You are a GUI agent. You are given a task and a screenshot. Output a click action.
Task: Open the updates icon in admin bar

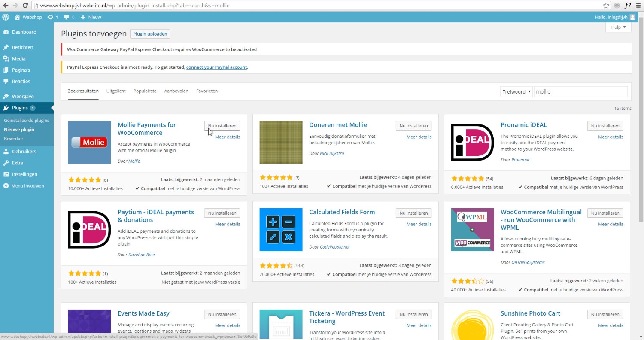pyautogui.click(x=51, y=17)
